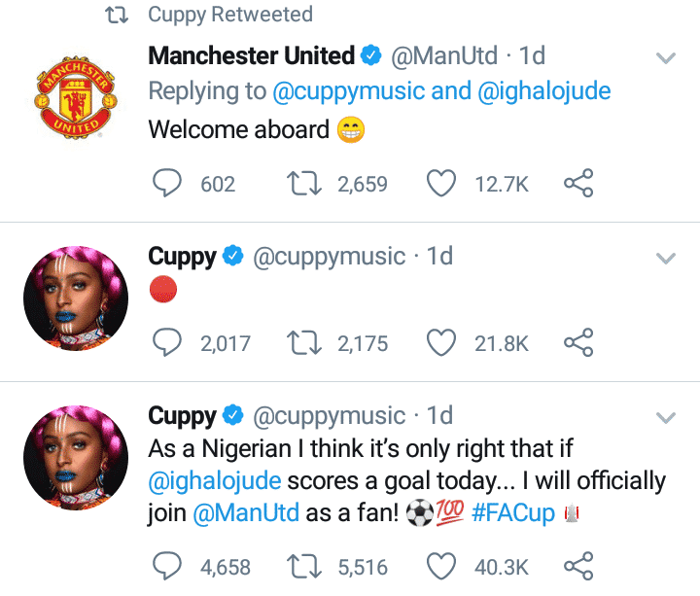Open the @cuppymusic link in Replying to line
Viewport: 700px width, 596px height.
[x=347, y=92]
